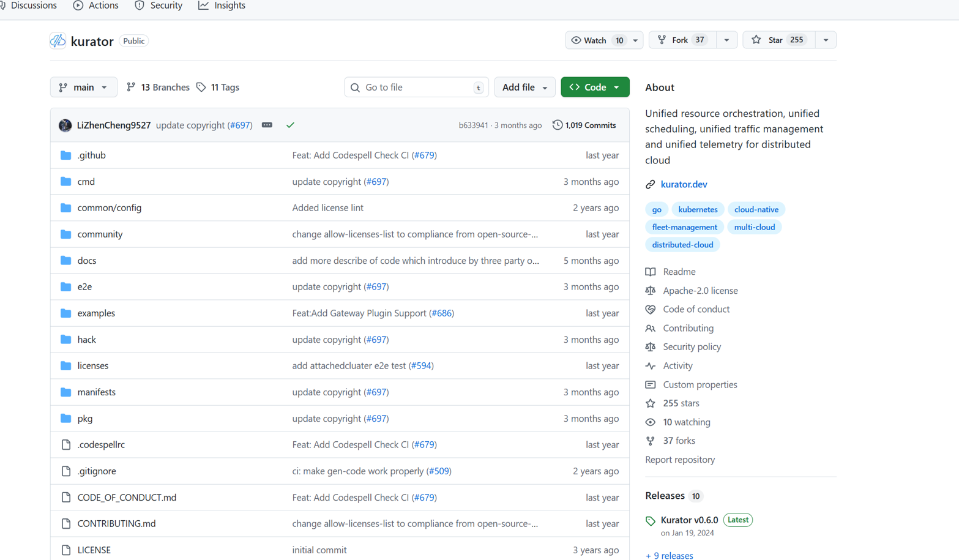Select the multi-cloud topic tag
959x560 pixels.
pos(755,227)
